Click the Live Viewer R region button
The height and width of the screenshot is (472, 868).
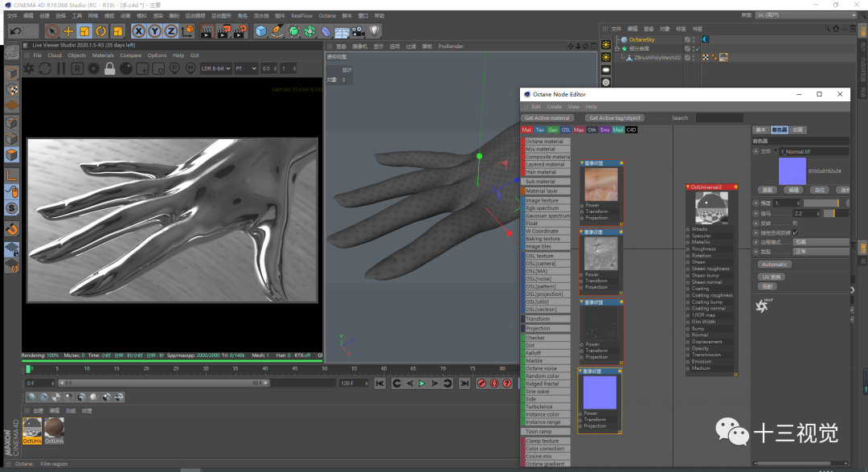77,68
